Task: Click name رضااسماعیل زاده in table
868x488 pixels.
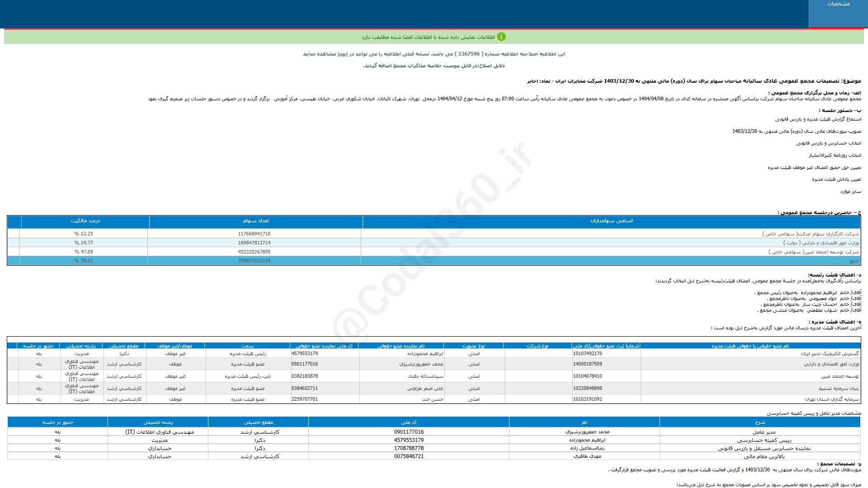Action: point(587,448)
